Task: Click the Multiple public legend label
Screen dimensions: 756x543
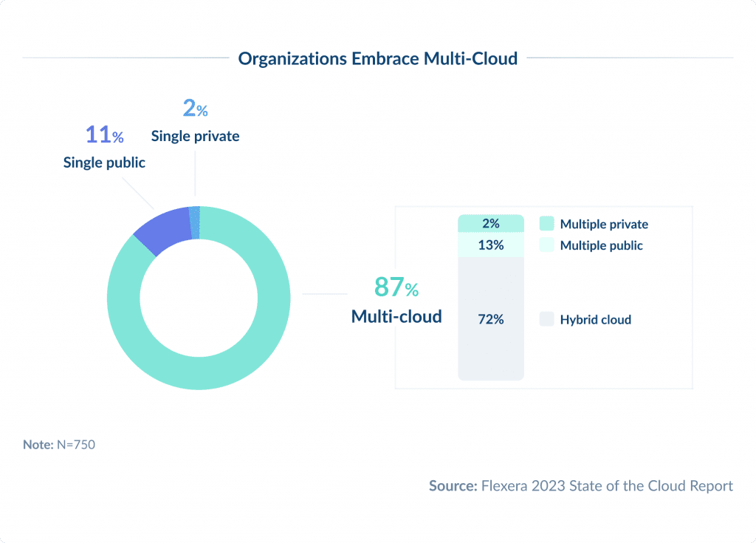Action: pos(602,245)
